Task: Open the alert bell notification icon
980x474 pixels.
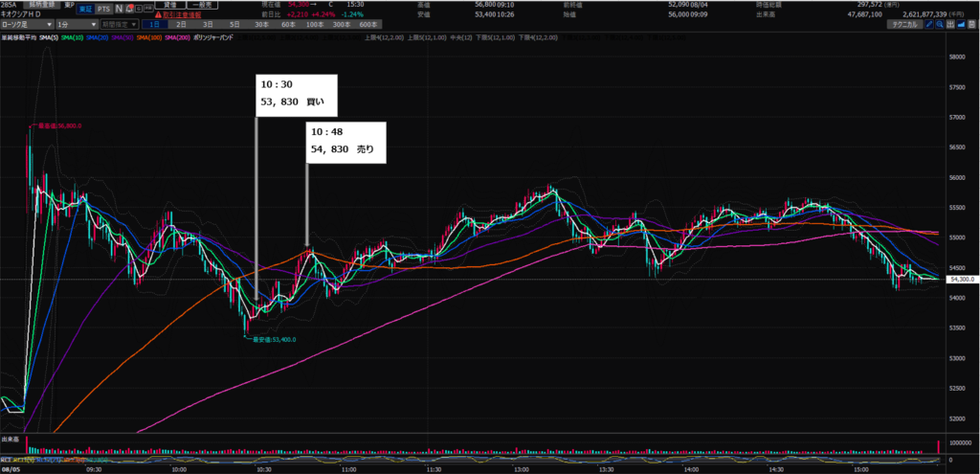Action: coord(129,9)
